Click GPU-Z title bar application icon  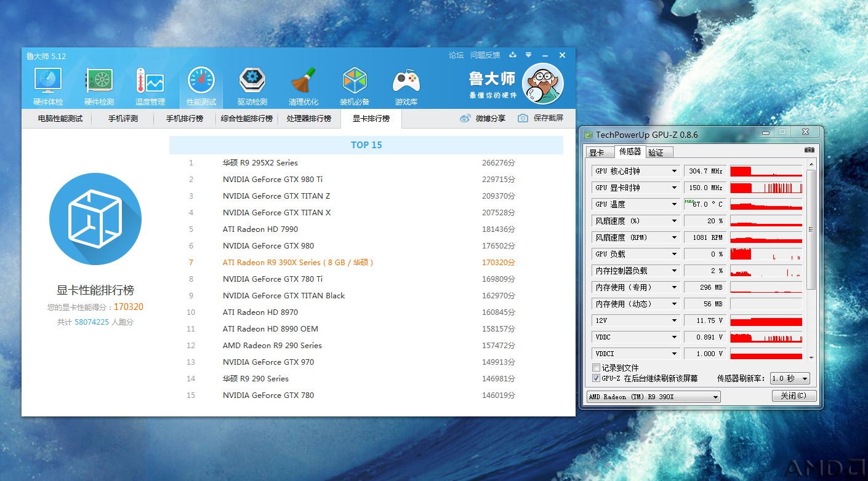tap(589, 135)
